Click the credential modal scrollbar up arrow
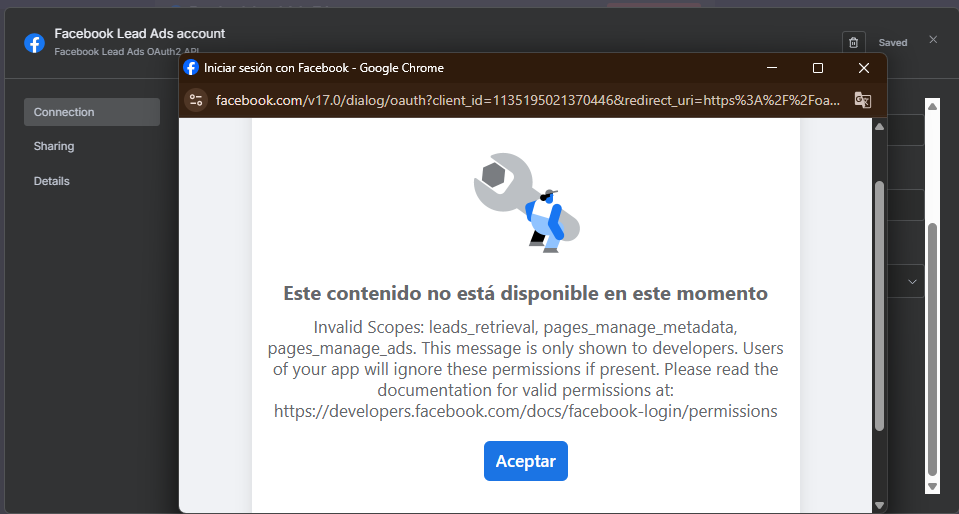This screenshot has width=959, height=514. [932, 106]
